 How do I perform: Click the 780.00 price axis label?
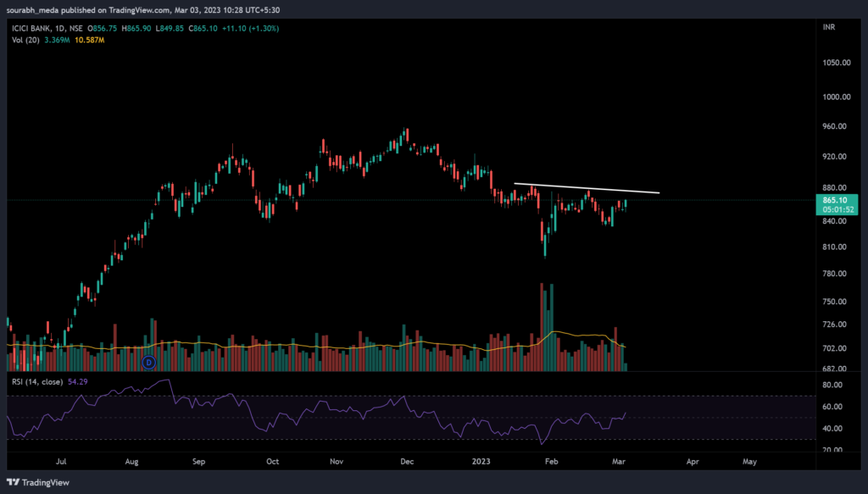(x=835, y=274)
